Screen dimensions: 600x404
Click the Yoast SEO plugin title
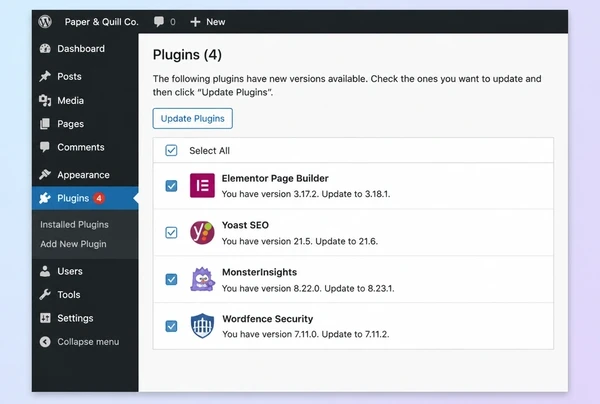245,225
